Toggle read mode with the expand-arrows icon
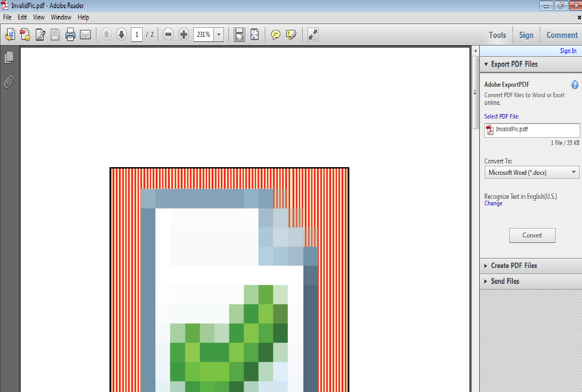The image size is (582, 392). click(313, 35)
